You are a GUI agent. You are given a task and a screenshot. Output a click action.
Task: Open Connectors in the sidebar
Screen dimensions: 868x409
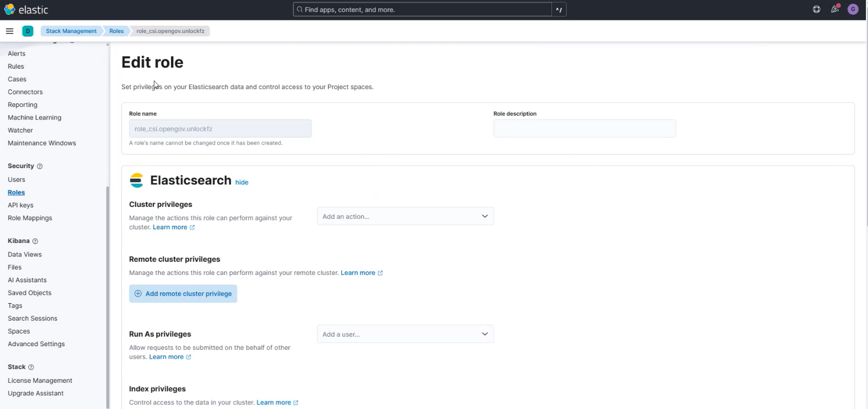25,92
